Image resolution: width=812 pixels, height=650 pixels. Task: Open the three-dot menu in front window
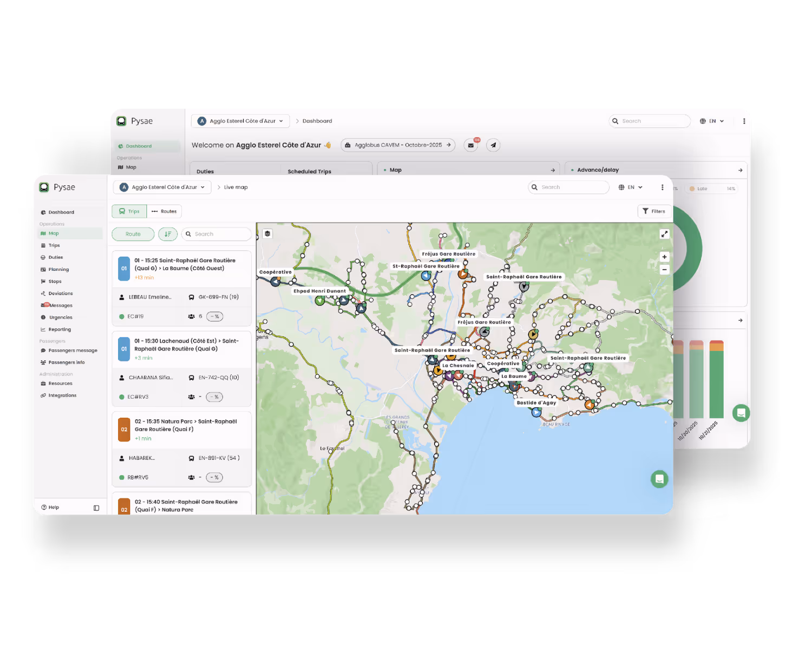(663, 187)
